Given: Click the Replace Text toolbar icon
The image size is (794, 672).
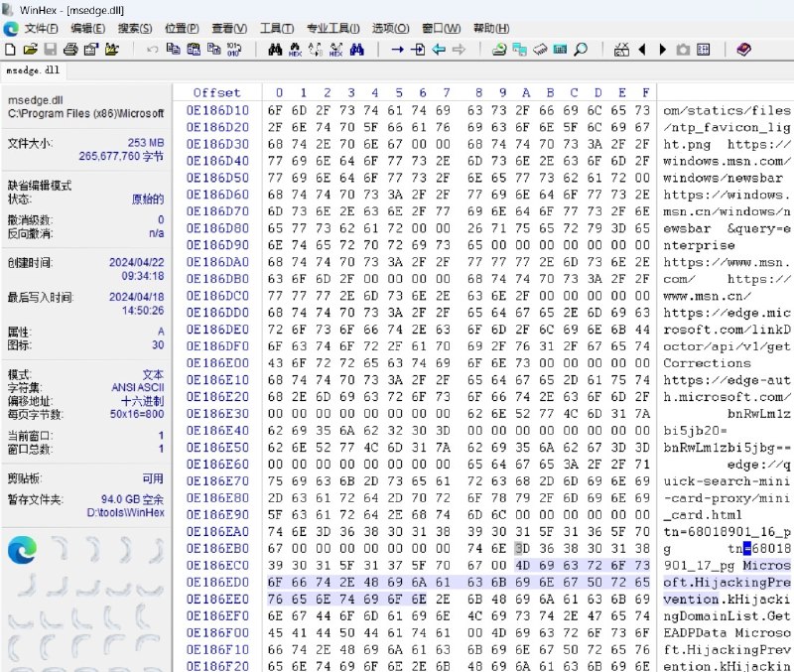Looking at the screenshot, I should pos(316,49).
